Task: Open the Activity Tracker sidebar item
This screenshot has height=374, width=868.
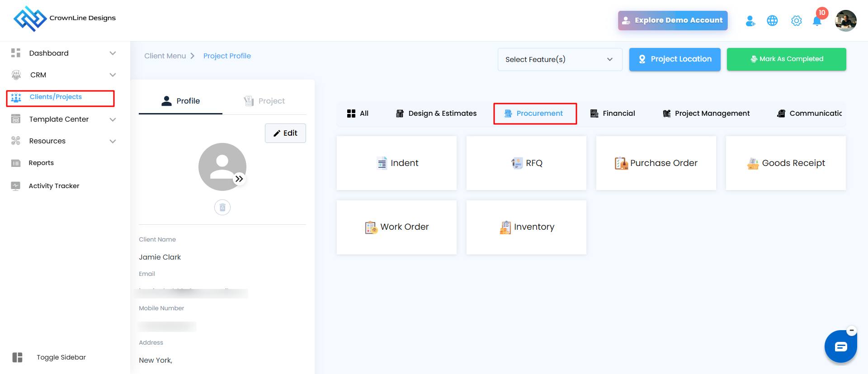Action: coord(54,186)
